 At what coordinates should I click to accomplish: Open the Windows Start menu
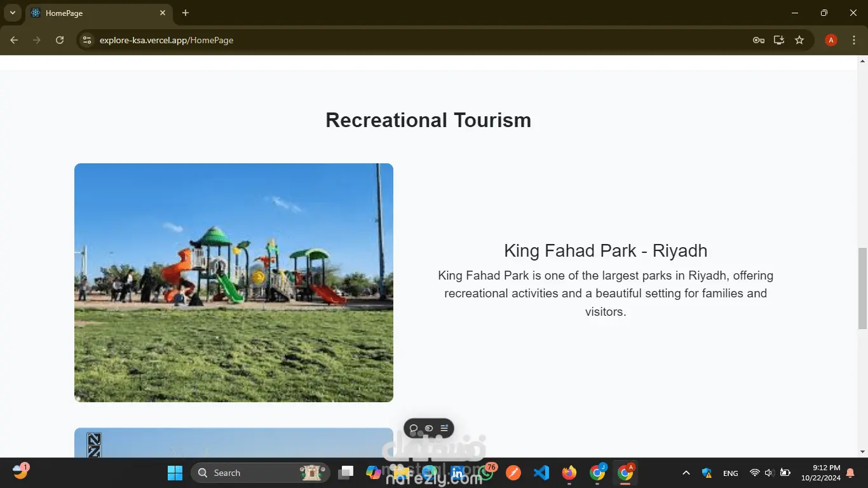[175, 473]
